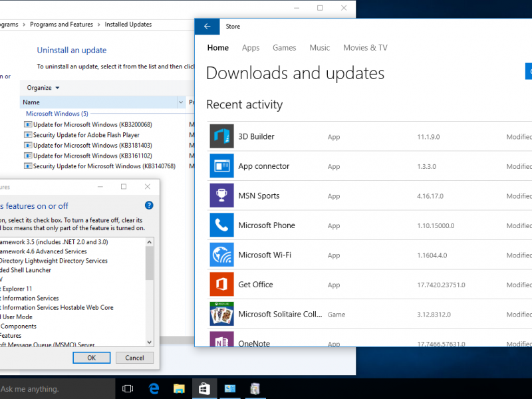532x399 pixels.
Task: Collapse the Microsoft Windows (5) group
Action: (57, 114)
